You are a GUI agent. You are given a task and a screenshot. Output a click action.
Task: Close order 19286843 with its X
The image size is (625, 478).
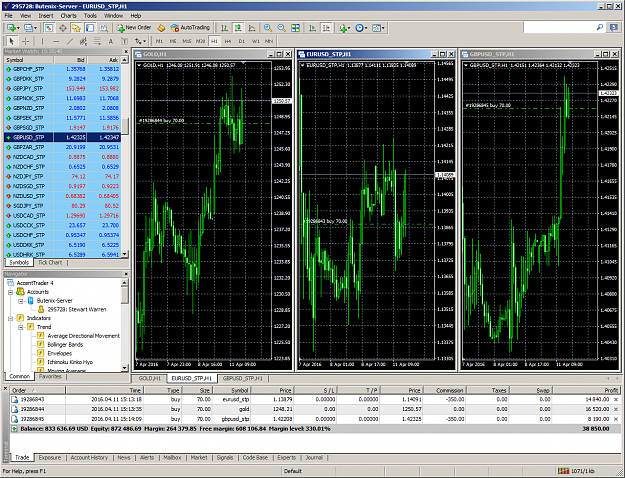pos(616,399)
